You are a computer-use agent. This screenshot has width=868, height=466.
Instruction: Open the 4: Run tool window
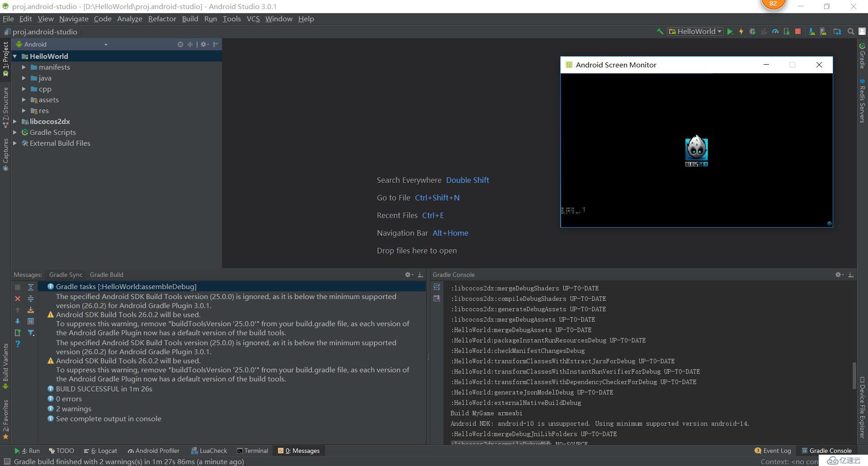tap(27, 451)
